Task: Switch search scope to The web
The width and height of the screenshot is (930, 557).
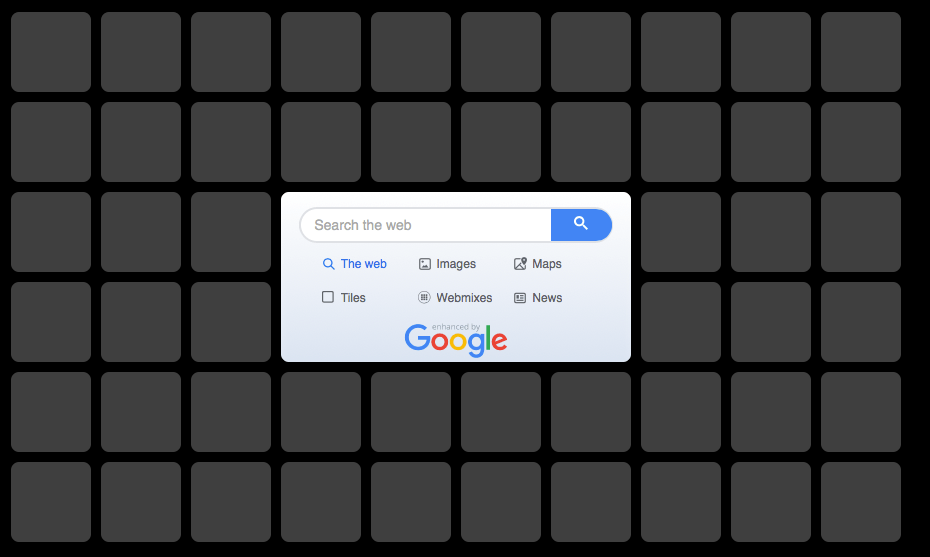Action: pos(364,264)
